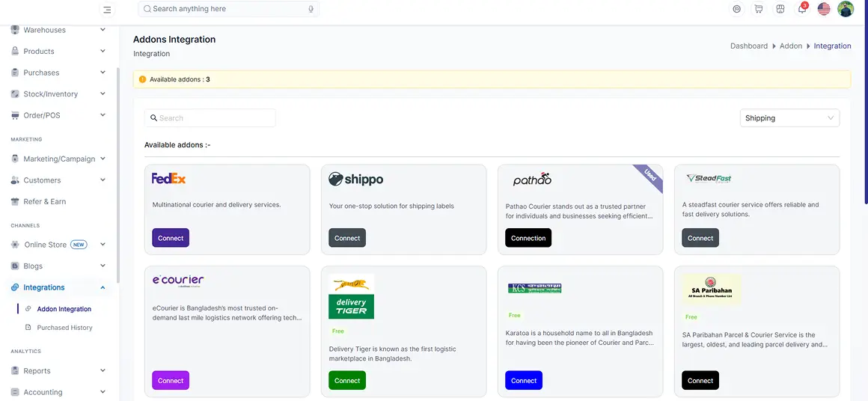
Task: Connect the FedEx addon
Action: (171, 238)
